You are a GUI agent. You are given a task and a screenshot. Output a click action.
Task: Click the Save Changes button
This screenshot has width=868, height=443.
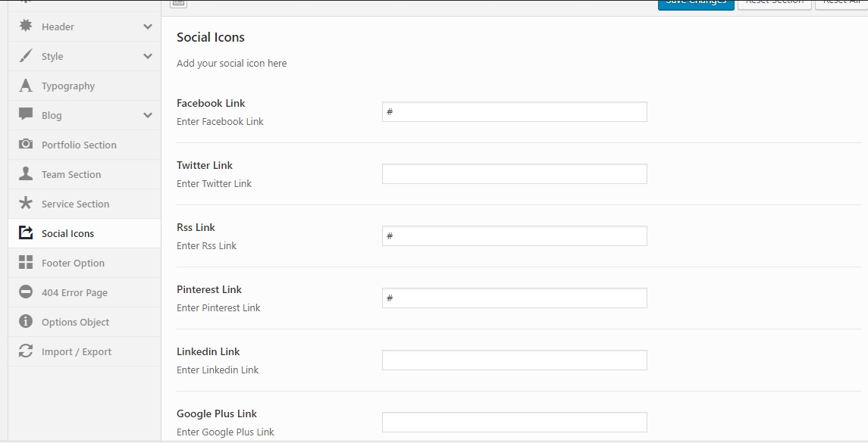(696, 3)
